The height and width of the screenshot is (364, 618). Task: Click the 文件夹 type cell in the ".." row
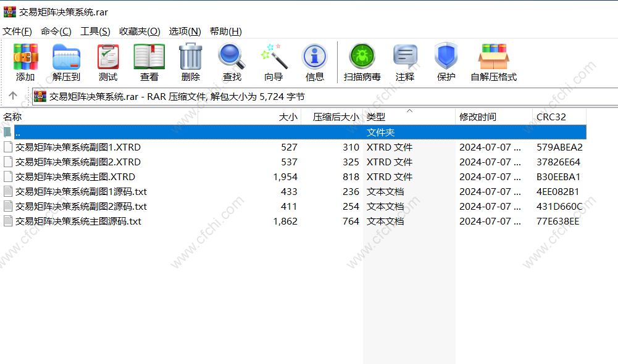pos(380,133)
